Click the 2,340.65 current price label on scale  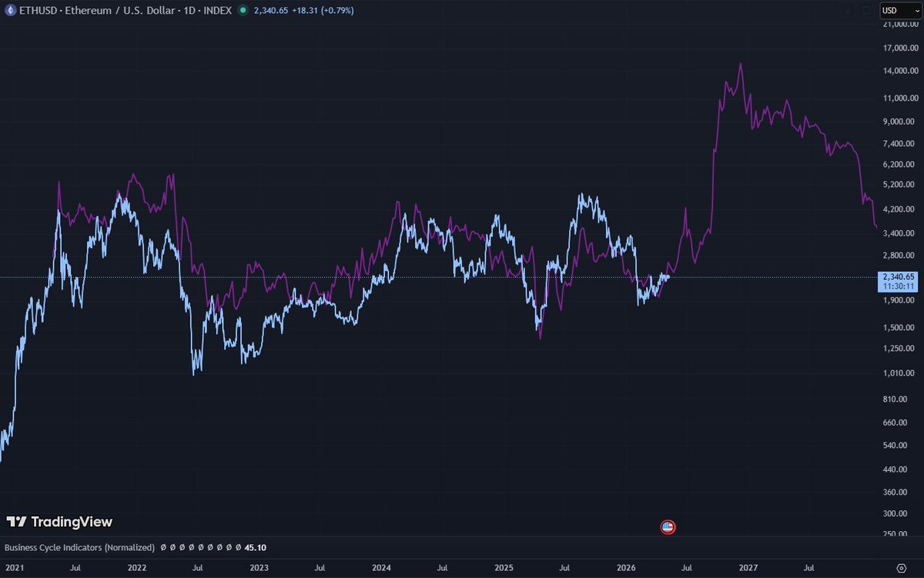point(899,276)
